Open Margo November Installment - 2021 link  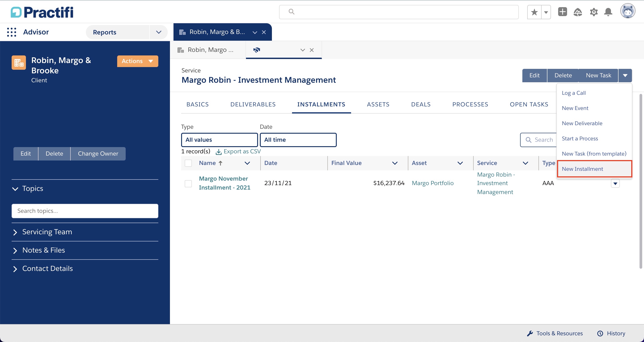click(225, 183)
